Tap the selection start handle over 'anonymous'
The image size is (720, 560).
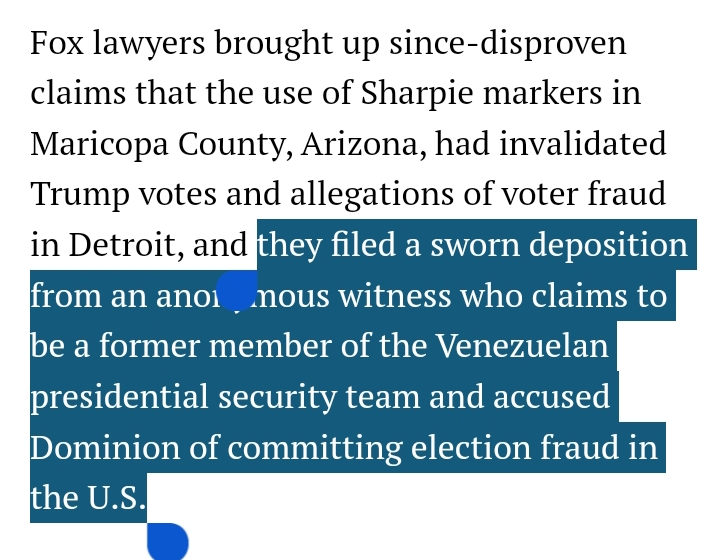(236, 291)
